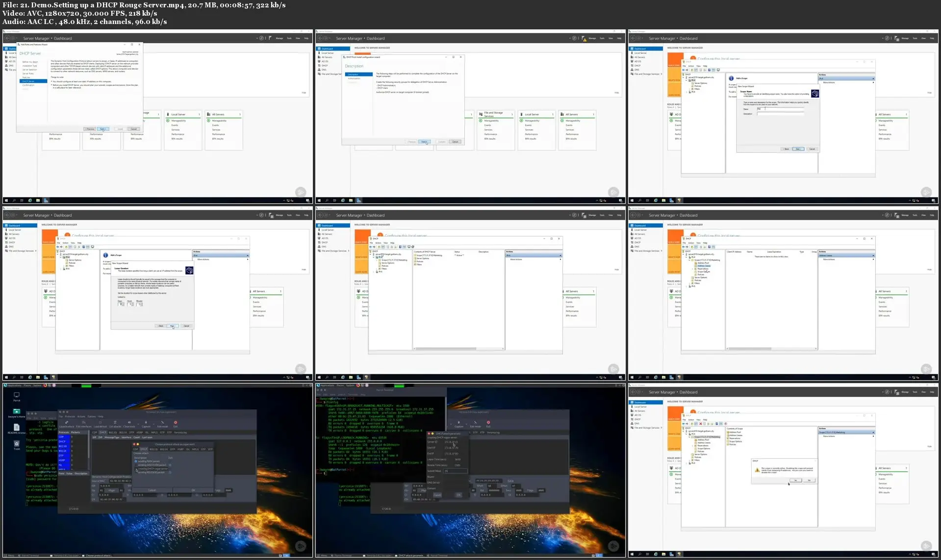Click List attacks in Yersinia's Choose protocol attack frame
Screen dimensions: 941x560
point(115,424)
